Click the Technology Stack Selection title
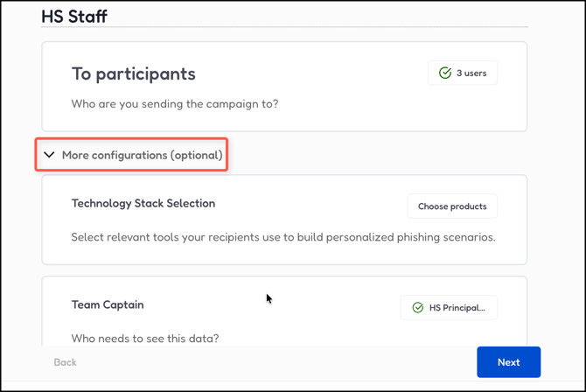This screenshot has height=392, width=586. 143,203
